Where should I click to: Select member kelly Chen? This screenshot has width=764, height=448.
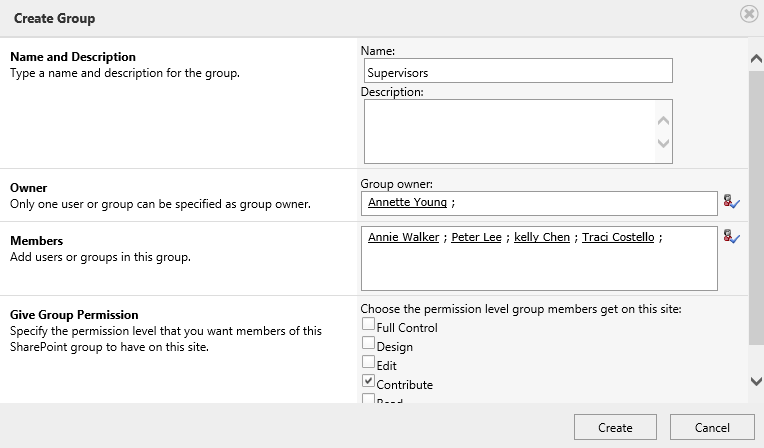click(540, 238)
